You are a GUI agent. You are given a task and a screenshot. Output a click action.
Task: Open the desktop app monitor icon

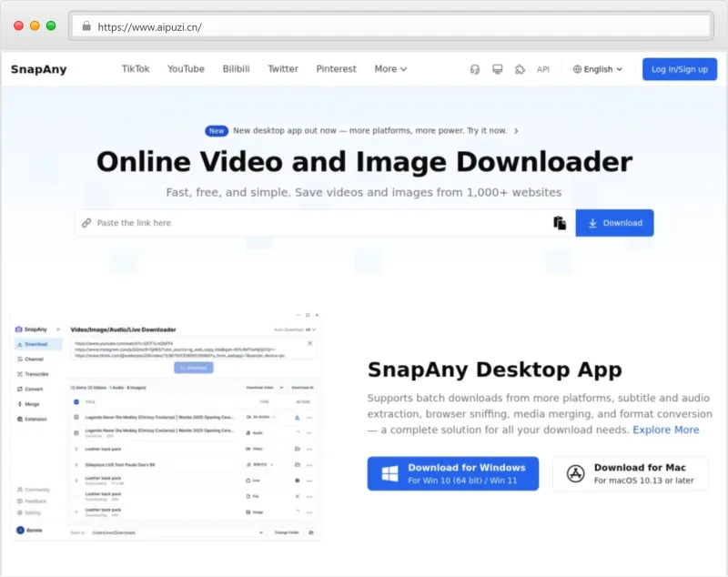coord(497,69)
